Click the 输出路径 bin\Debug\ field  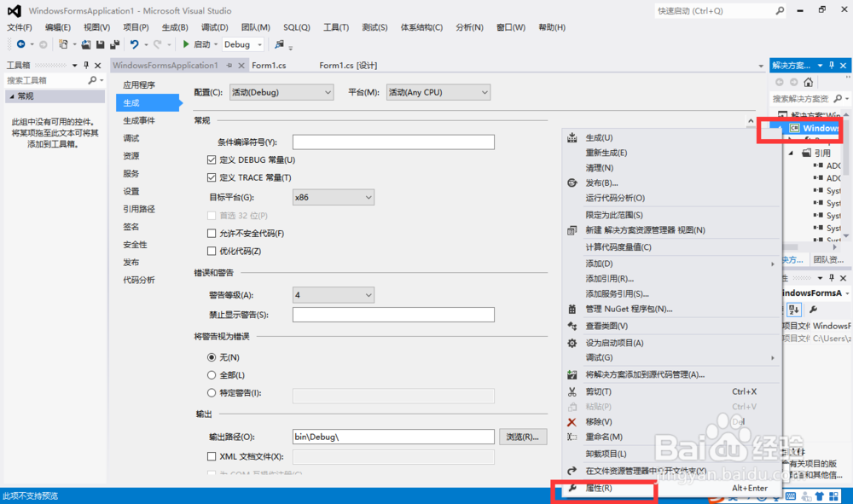[393, 437]
